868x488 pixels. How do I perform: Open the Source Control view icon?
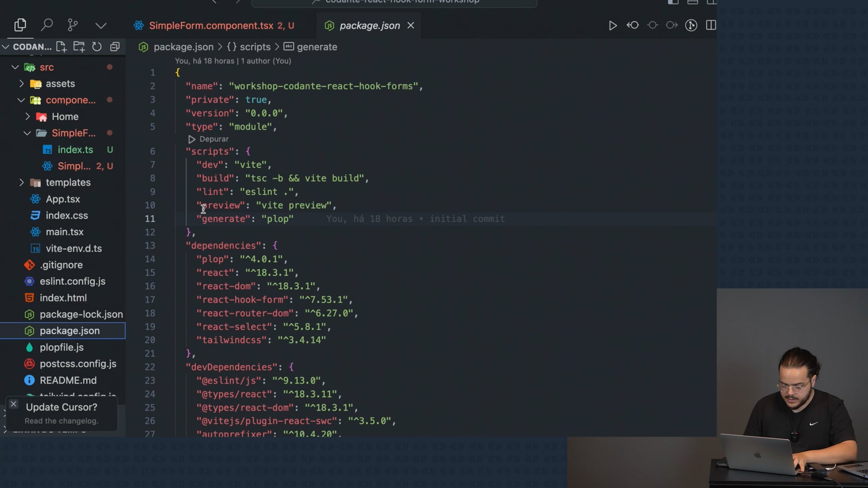click(72, 25)
